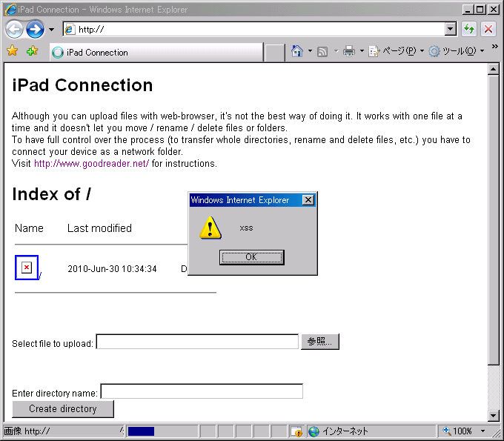Screen dimensions: 504x441
Task: Open a new blank tab
Action: click(273, 53)
